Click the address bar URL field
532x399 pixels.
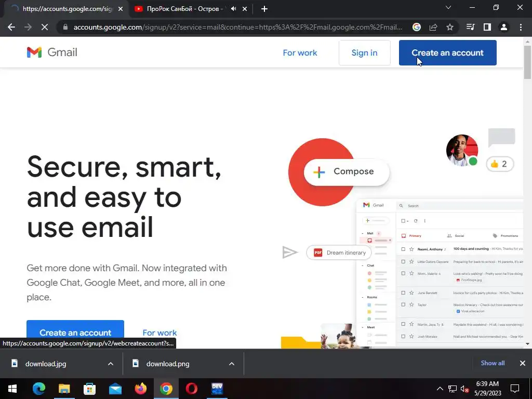click(237, 27)
